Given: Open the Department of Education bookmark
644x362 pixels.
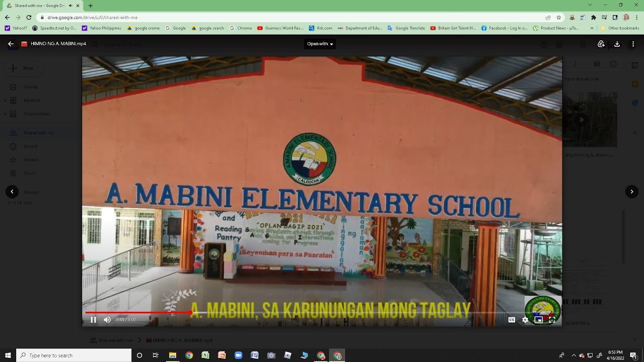Looking at the screenshot, I should (x=360, y=28).
